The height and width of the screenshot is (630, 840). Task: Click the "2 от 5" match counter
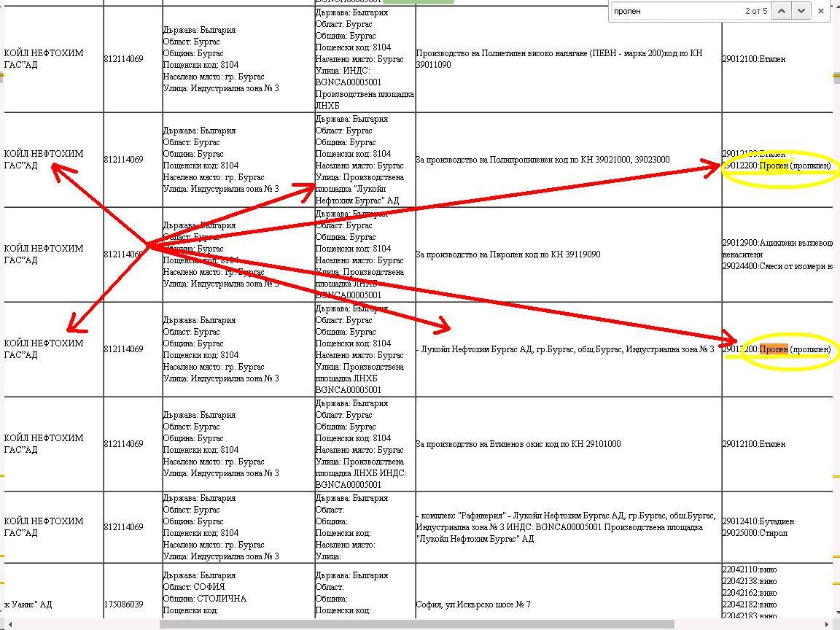pos(756,11)
